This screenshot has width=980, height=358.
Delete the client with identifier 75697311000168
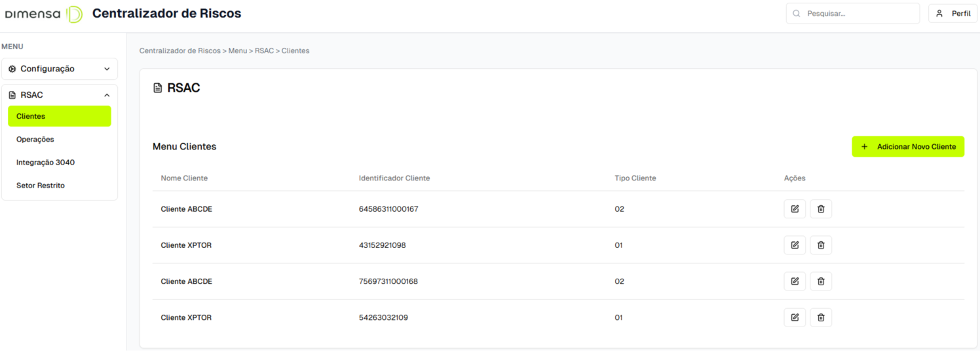tap(821, 281)
